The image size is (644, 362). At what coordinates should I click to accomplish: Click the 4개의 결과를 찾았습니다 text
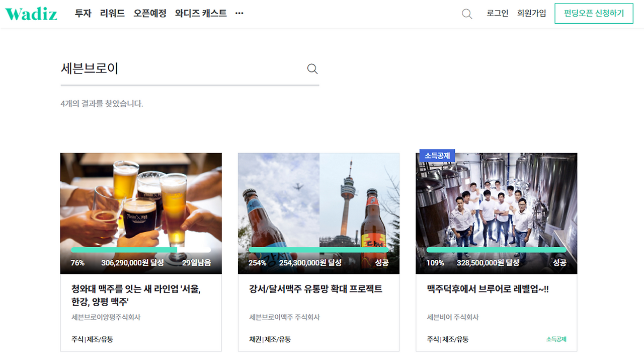pyautogui.click(x=102, y=104)
